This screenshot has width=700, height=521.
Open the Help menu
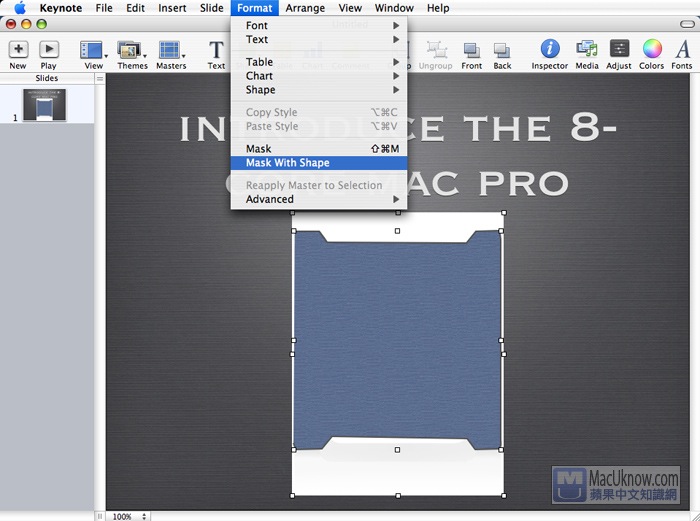click(x=438, y=8)
